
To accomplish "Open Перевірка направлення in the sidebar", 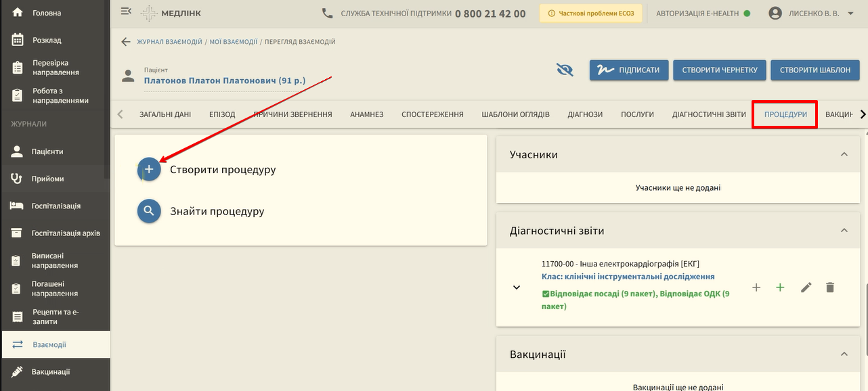I will (55, 68).
